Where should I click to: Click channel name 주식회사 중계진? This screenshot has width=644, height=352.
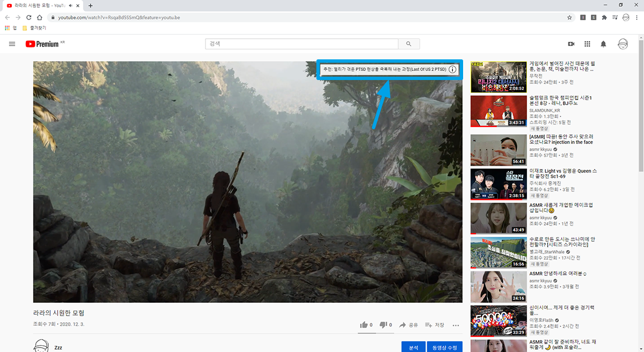point(545,184)
